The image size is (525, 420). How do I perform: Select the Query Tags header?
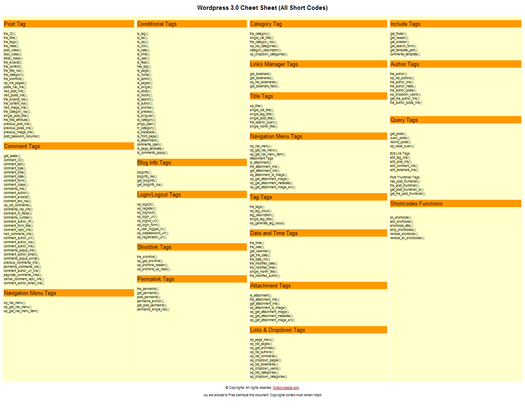click(455, 120)
